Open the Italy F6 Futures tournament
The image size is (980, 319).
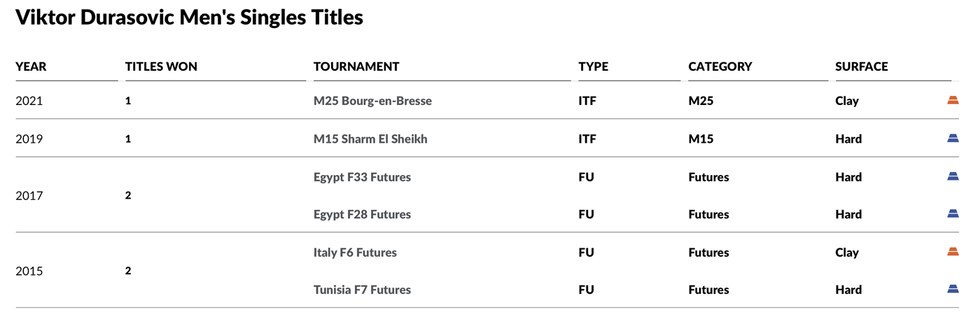355,253
